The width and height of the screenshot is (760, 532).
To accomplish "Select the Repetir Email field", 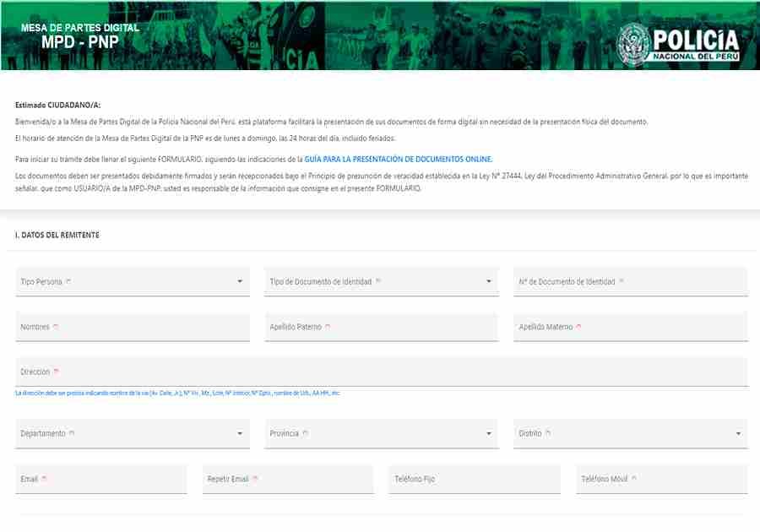I will point(288,479).
